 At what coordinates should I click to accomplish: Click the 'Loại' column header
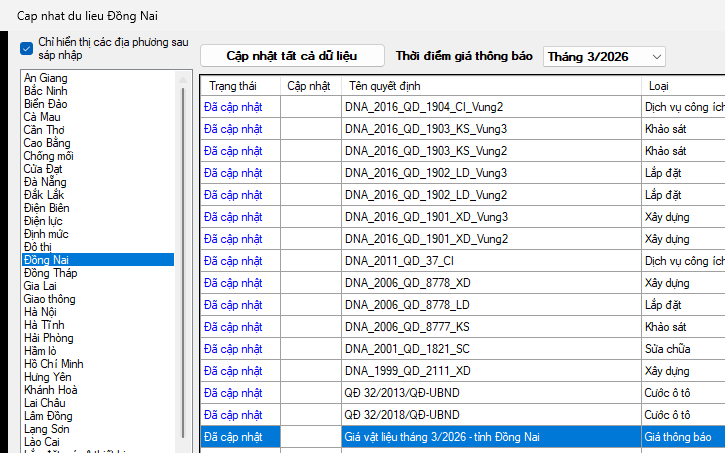[659, 86]
